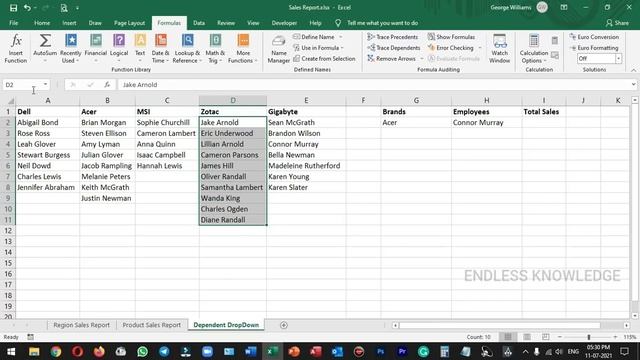
Task: Open Recently Used functions
Action: click(70, 48)
